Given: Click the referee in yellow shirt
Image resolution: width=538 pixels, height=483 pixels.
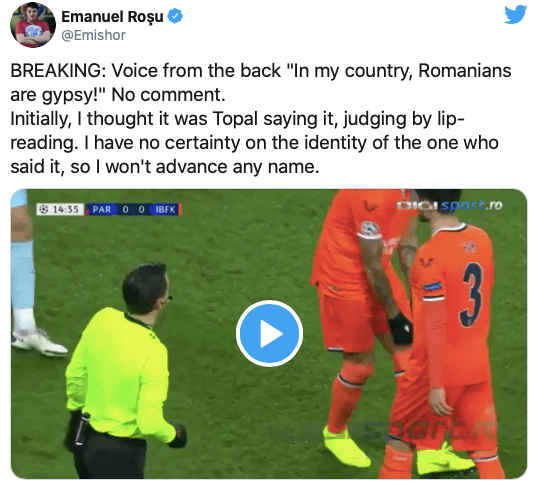Looking at the screenshot, I should (x=120, y=370).
